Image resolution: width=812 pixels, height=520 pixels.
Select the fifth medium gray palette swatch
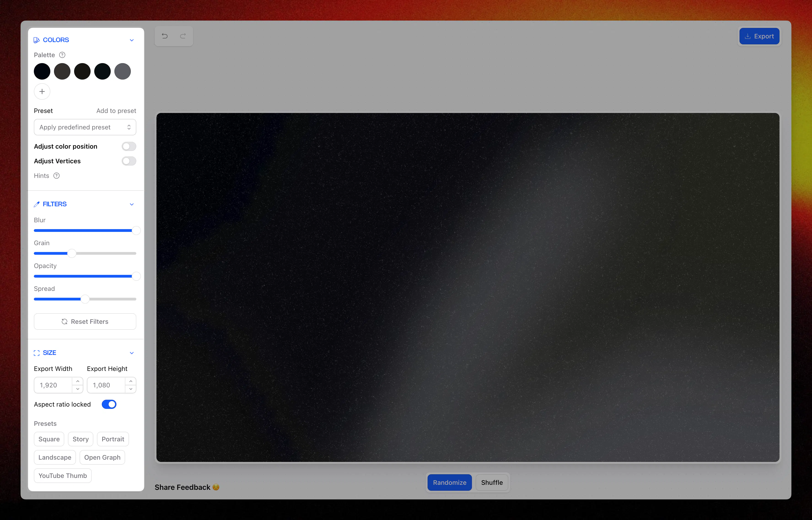click(x=123, y=71)
